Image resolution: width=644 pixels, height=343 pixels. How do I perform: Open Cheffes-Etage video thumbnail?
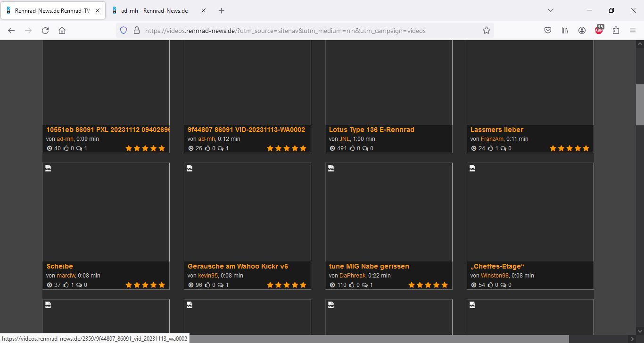530,212
